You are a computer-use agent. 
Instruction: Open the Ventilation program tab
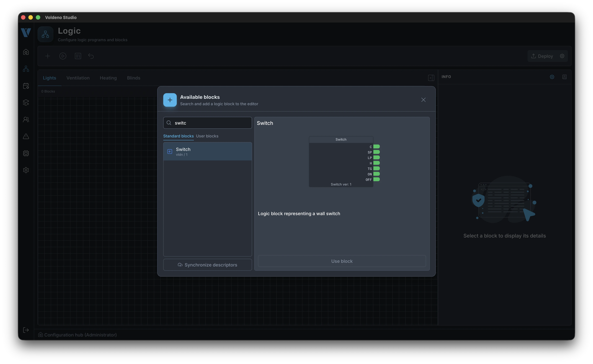(x=78, y=78)
